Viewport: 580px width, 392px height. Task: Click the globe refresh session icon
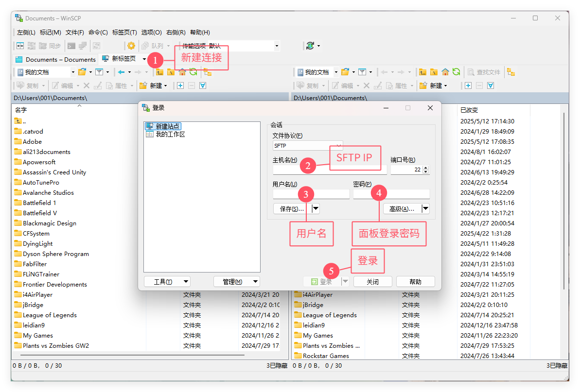(310, 46)
